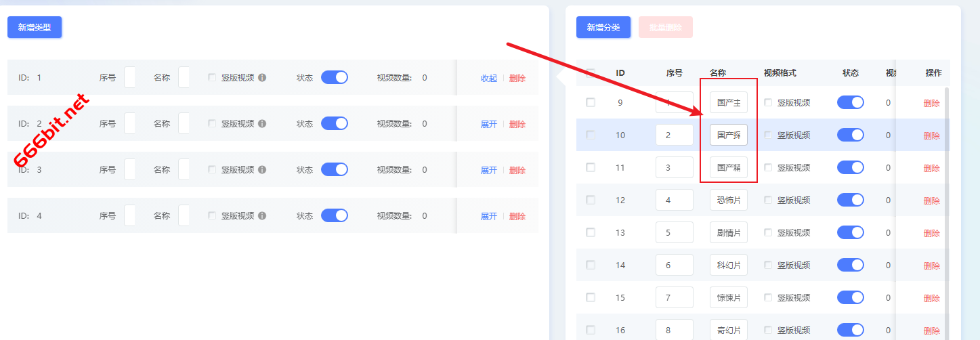Expand type ID 2 with 展开
Viewport: 980px width, 340px height.
pos(489,124)
